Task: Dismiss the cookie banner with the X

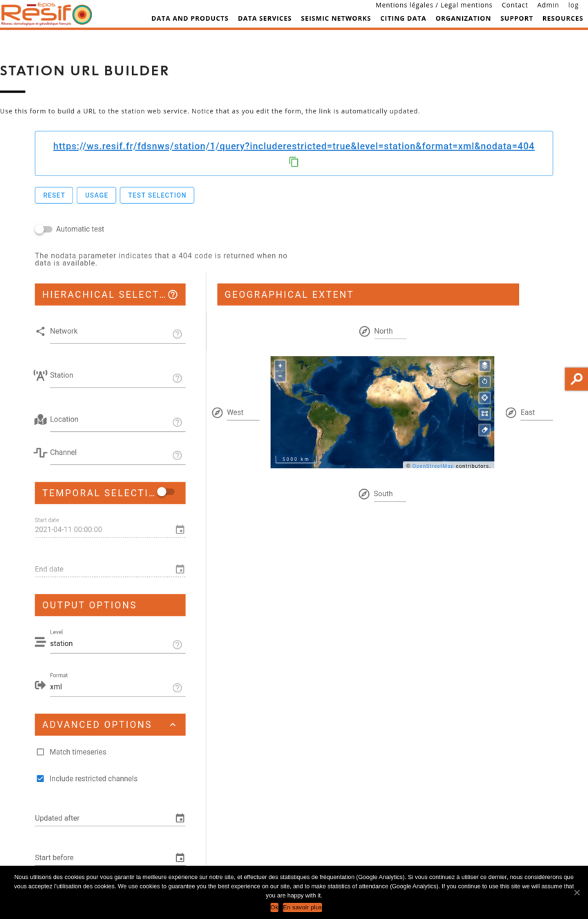Action: pos(577,892)
